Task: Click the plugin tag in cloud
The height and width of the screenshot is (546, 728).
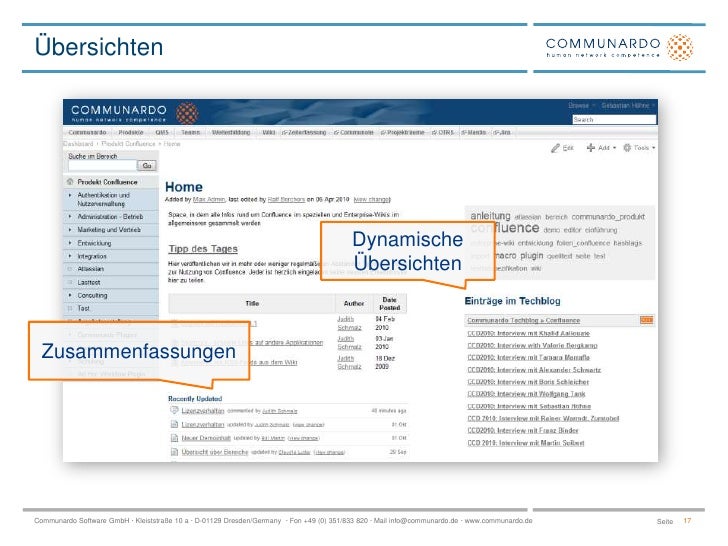Action: (532, 256)
